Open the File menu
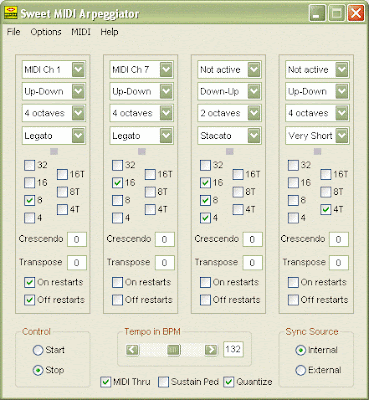This screenshot has height=400, width=369. (x=14, y=32)
